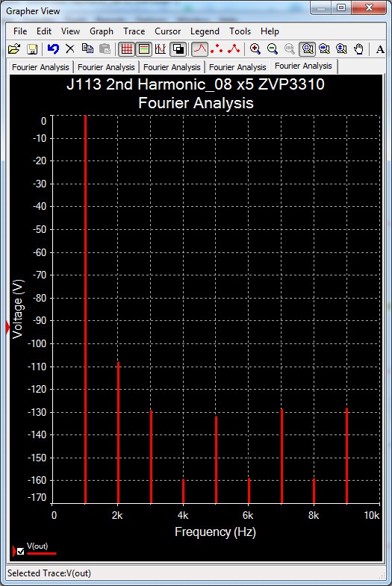392x586 pixels.
Task: Open the Trace menu
Action: click(134, 31)
